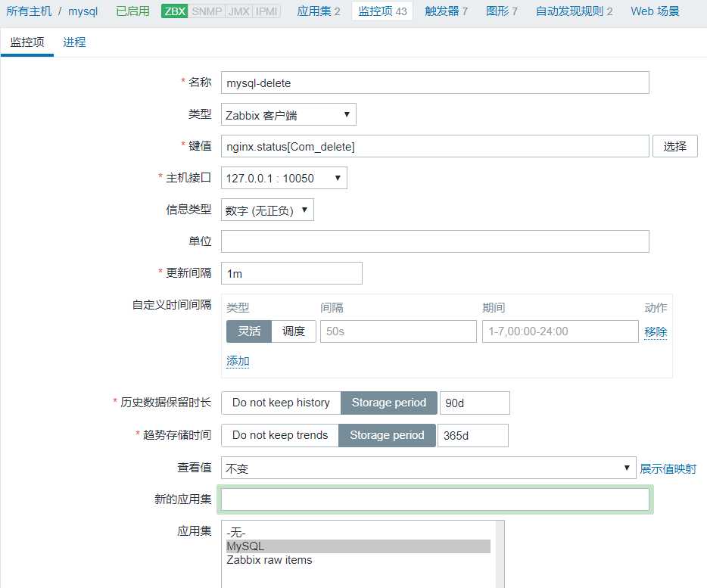This screenshot has width=707, height=588.
Task: Focus the empty 单位 field
Action: pos(434,241)
